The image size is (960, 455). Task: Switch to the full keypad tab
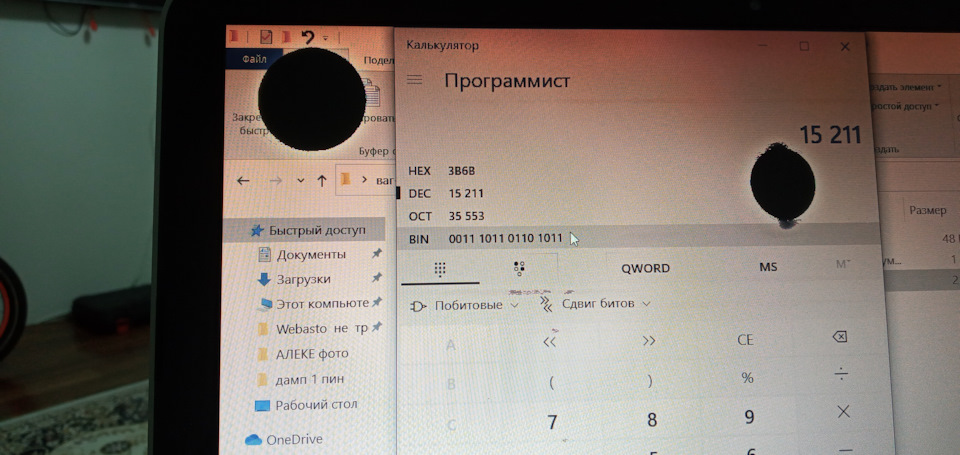(440, 269)
